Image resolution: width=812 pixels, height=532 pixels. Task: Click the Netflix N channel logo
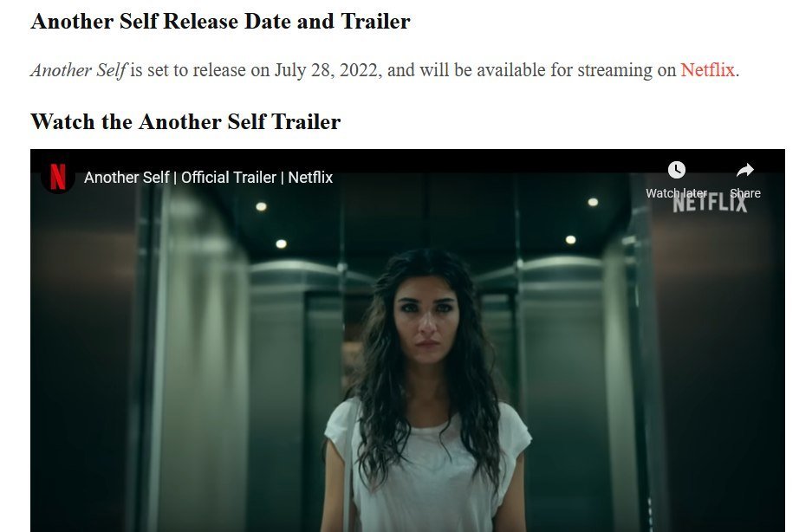58,177
